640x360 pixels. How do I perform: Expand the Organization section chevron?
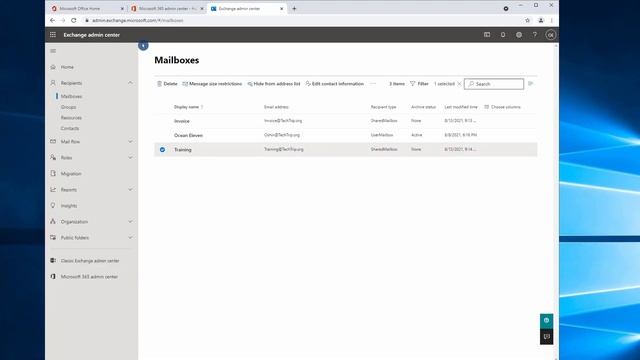[x=130, y=222]
